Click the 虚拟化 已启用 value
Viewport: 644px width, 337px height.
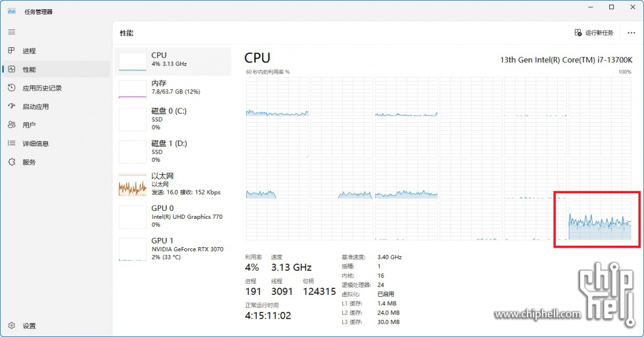point(385,294)
